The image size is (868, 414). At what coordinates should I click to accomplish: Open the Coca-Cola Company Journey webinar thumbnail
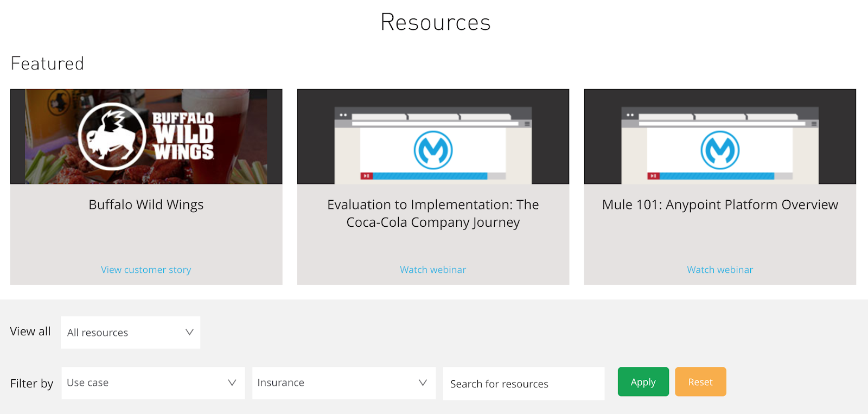click(433, 137)
